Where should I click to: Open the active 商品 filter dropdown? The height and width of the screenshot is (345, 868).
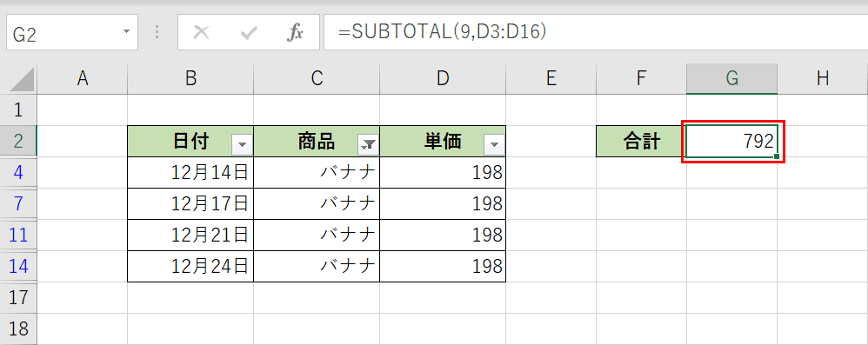click(x=368, y=145)
